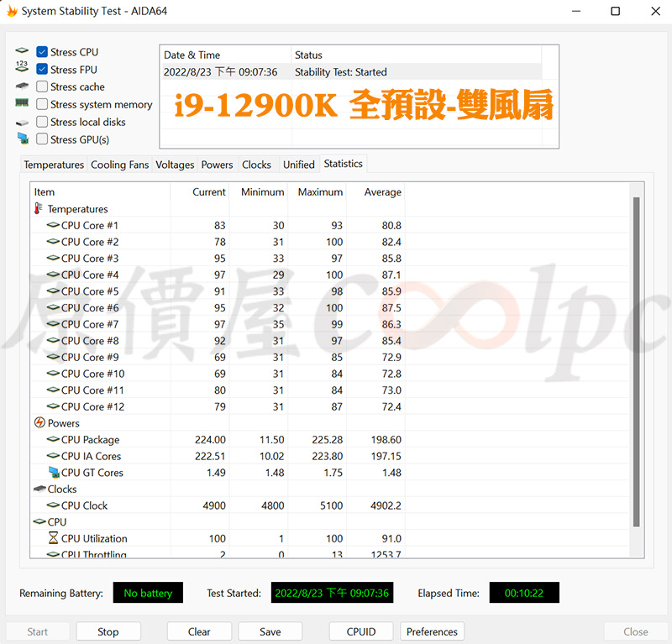Screen dimensions: 672x644
Task: Click the icon of the CPU group row
Action: [x=39, y=521]
